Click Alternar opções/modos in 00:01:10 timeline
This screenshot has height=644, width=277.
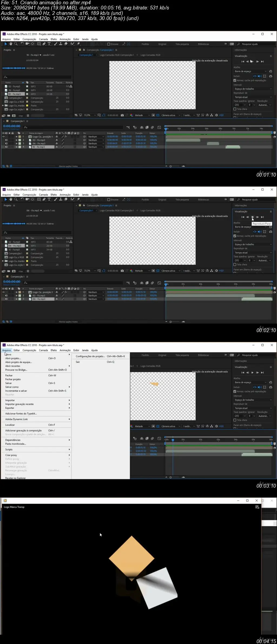[68, 166]
